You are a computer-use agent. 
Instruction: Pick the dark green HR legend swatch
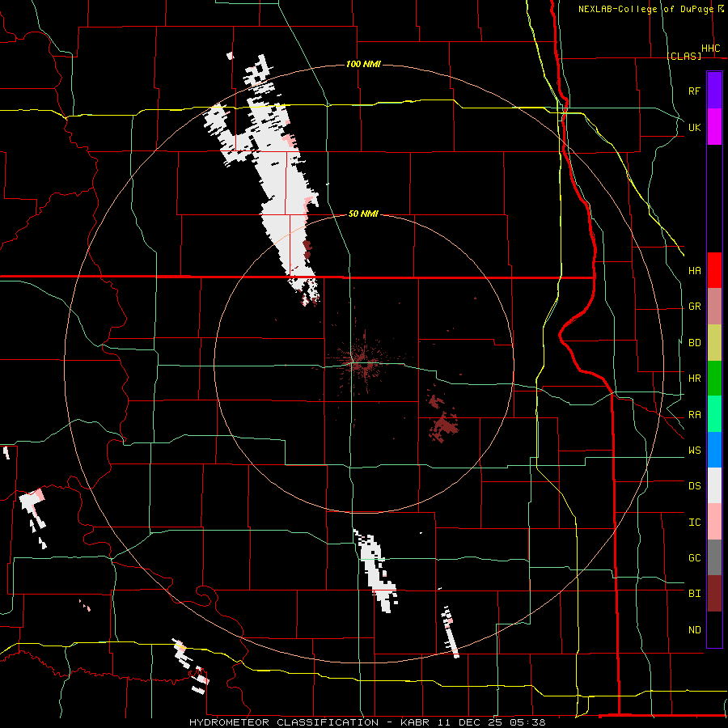(714, 379)
